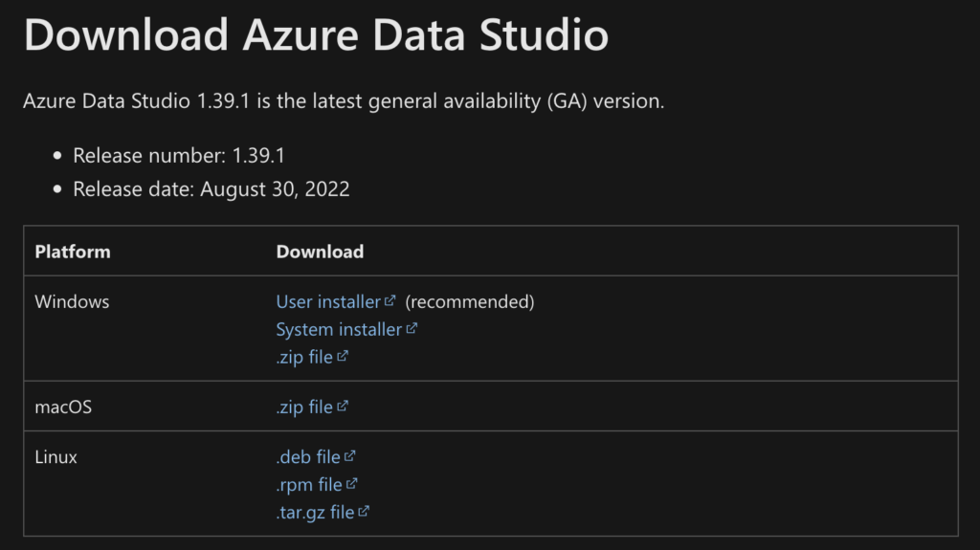Click the external-link icon beside .deb file

(350, 456)
